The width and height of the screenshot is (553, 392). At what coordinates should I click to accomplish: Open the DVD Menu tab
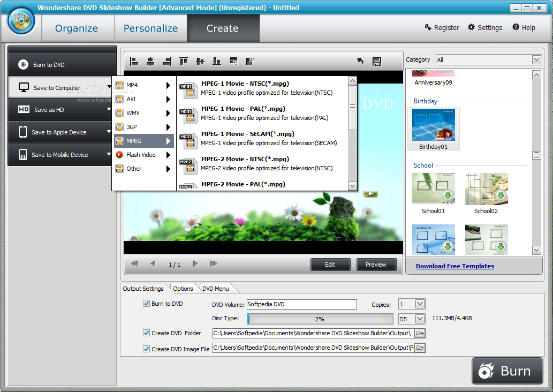pyautogui.click(x=216, y=288)
